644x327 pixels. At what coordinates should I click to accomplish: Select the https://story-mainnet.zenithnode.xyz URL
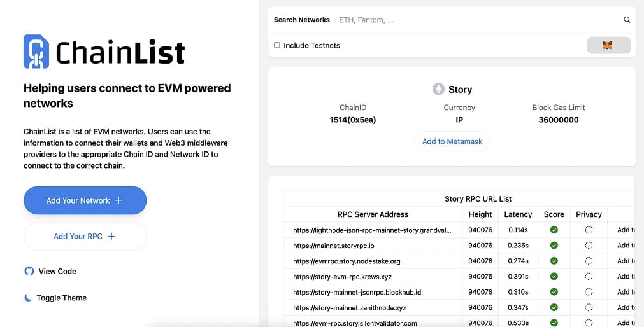point(350,308)
